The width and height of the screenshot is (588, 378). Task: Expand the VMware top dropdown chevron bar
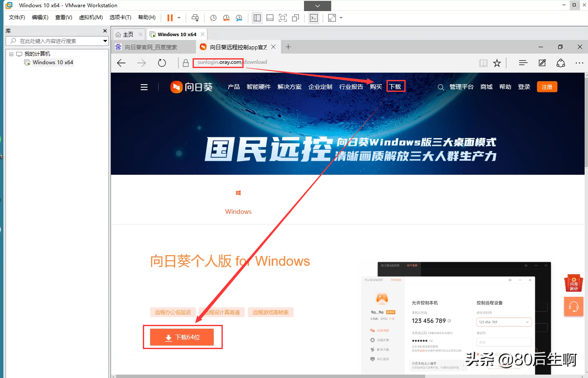point(318,6)
